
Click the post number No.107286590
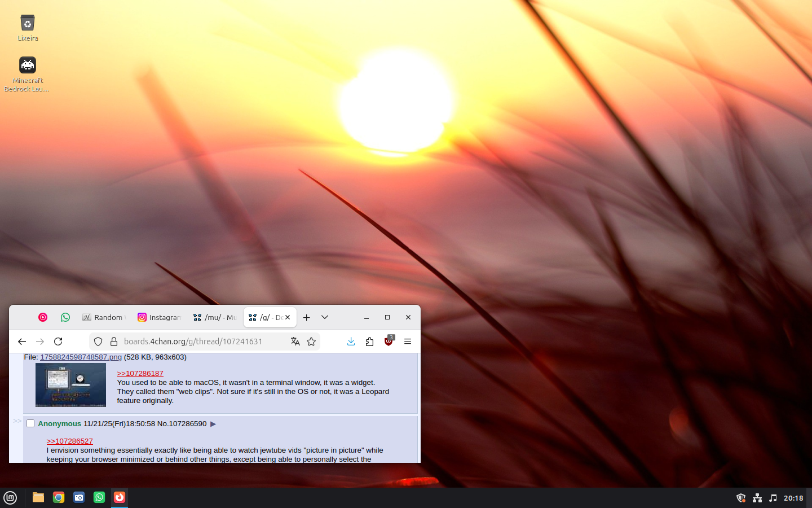click(x=182, y=424)
